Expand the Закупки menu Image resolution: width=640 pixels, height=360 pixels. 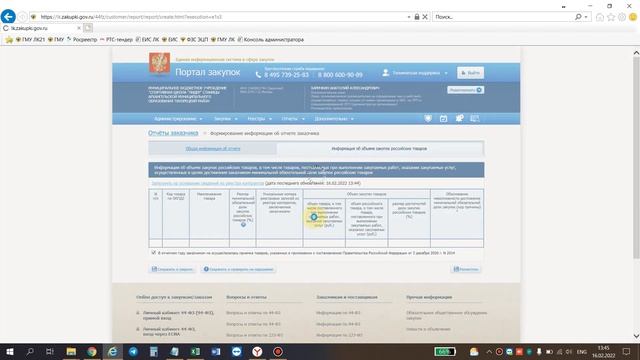(x=225, y=119)
